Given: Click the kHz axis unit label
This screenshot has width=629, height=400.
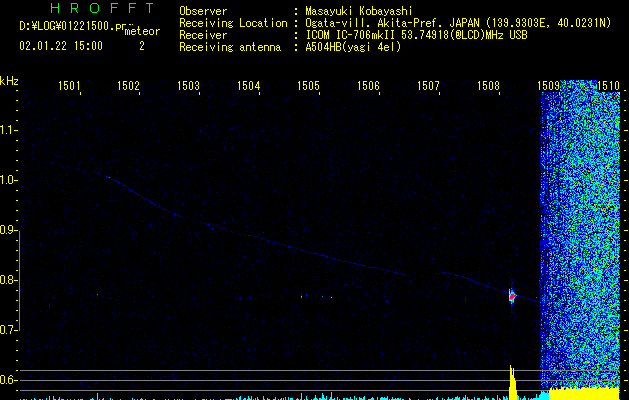Looking at the screenshot, I should (x=9, y=81).
